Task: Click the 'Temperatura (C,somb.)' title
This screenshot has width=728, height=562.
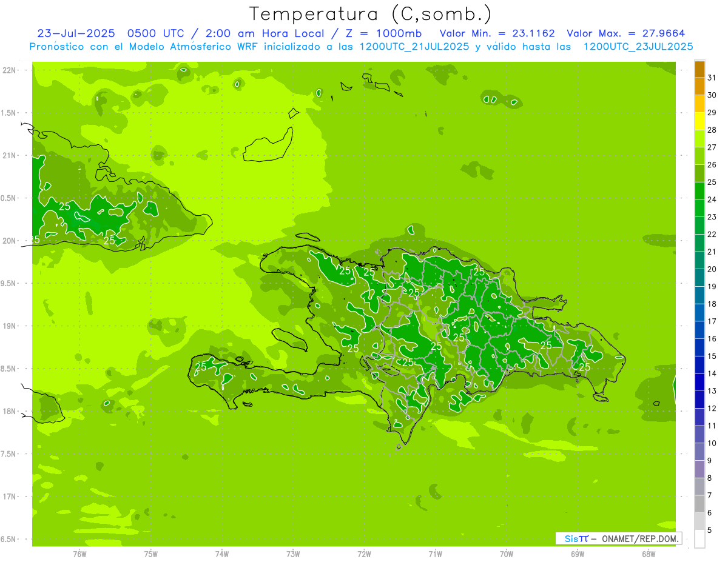Action: [370, 15]
